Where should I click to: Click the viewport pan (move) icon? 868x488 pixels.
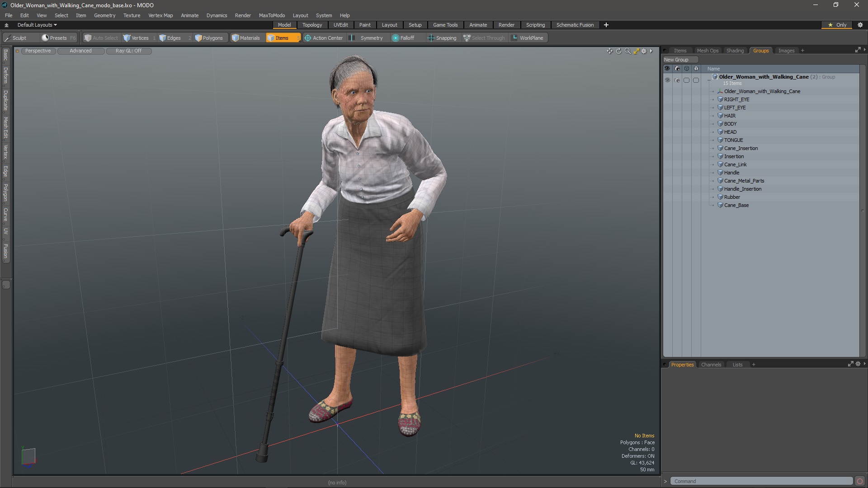click(609, 51)
